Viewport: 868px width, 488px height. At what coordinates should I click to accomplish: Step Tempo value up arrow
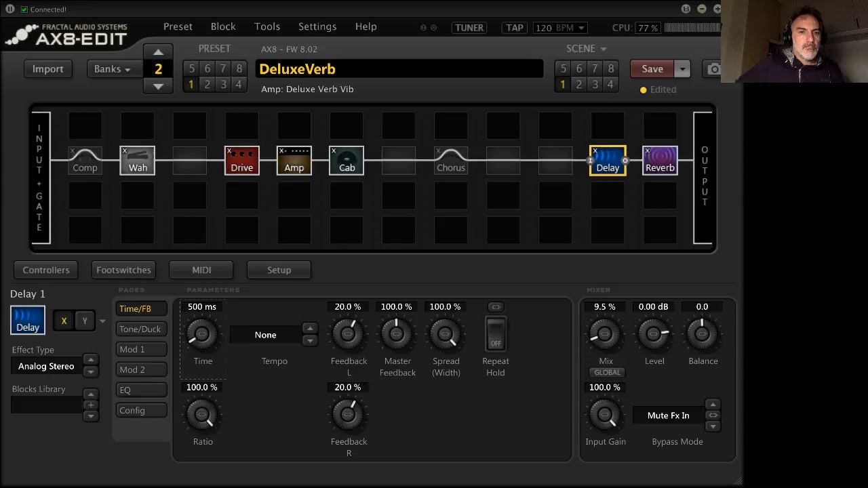pos(310,329)
